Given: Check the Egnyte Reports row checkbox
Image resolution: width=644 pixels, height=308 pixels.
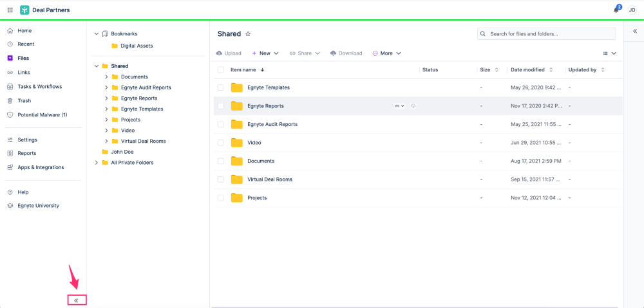Looking at the screenshot, I should pyautogui.click(x=220, y=106).
